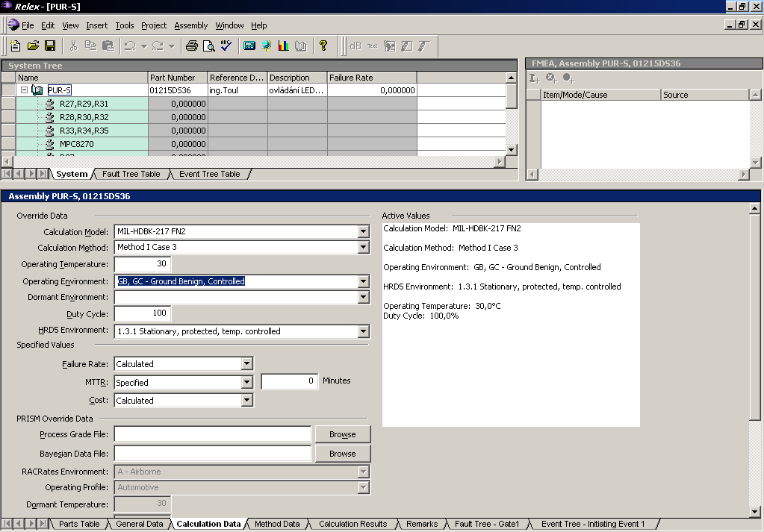The width and height of the screenshot is (764, 532).
Task: Click the Text toolbar icon
Action: click(x=372, y=46)
